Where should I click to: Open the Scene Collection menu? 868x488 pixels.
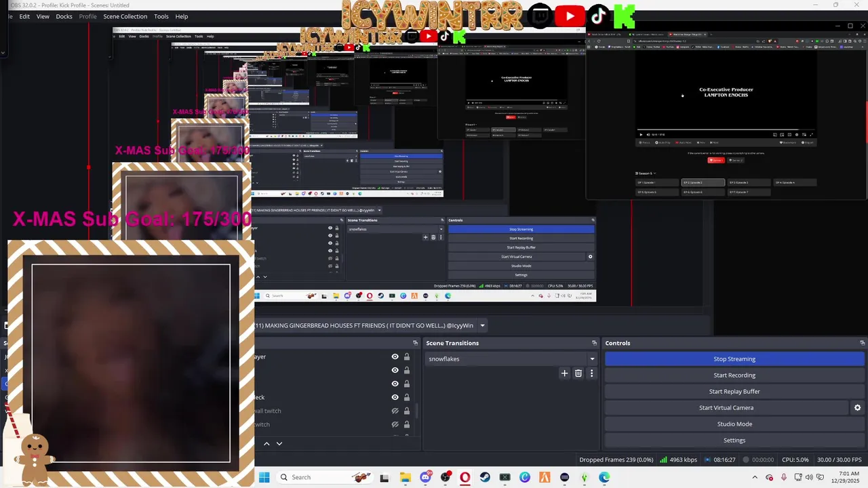(125, 16)
